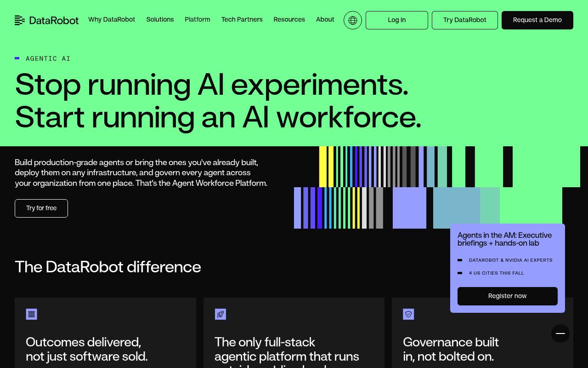Click the 'Build production-grade agents' paragraph
Viewport: 588px width, 368px height.
pos(141,173)
